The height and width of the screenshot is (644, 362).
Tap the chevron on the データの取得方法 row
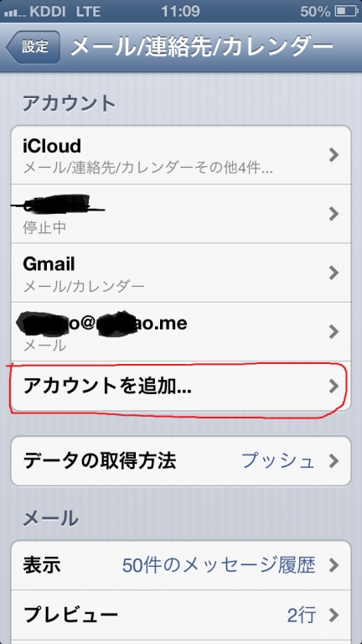[334, 461]
